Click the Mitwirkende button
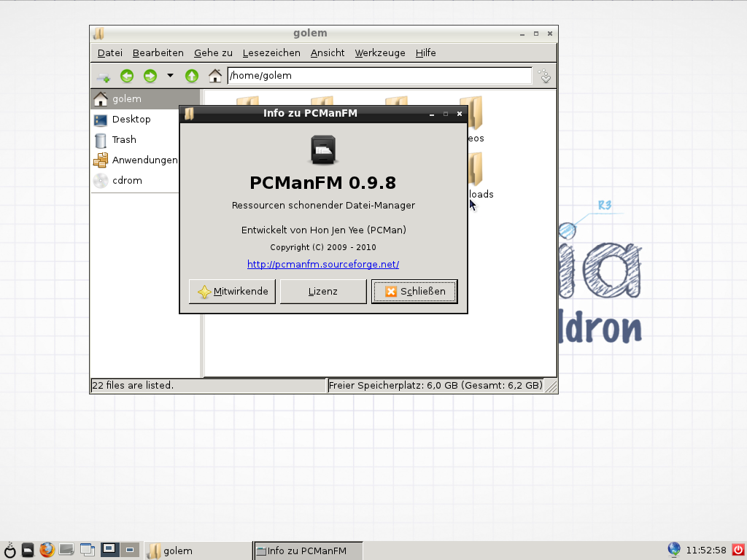 tap(232, 292)
